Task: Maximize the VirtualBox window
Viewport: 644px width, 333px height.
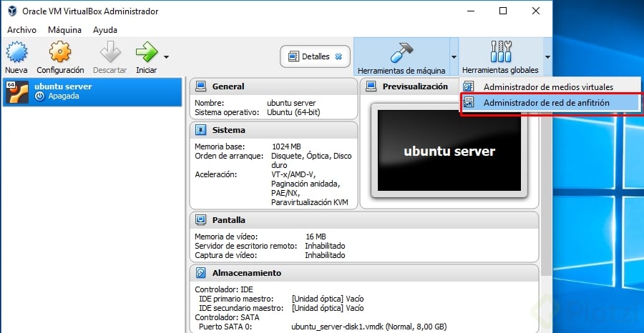Action: click(x=503, y=11)
